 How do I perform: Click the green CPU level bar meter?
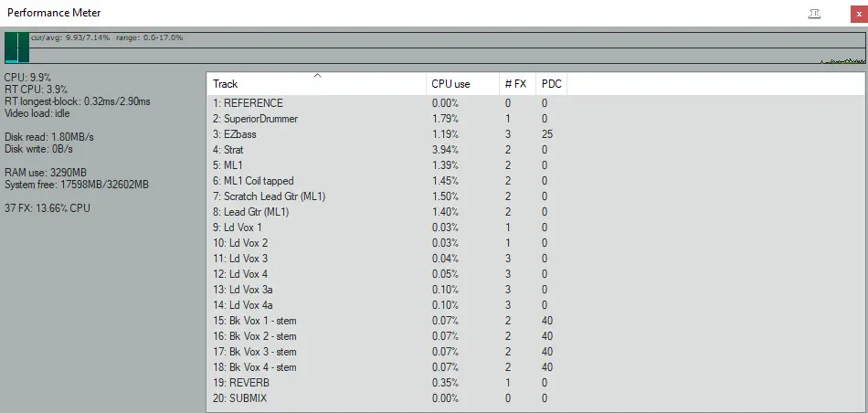[x=16, y=48]
